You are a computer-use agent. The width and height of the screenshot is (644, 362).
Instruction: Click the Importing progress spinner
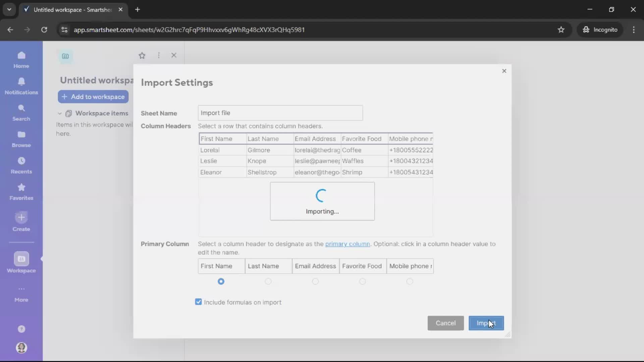(321, 201)
